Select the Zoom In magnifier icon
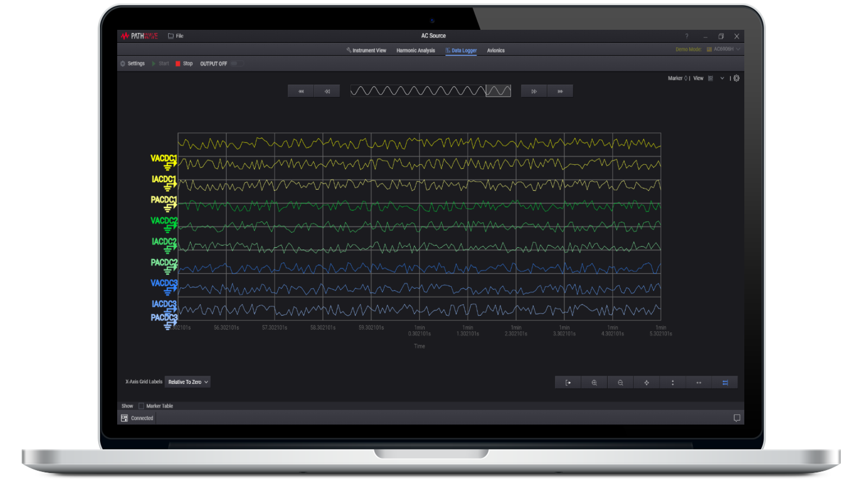 (594, 382)
